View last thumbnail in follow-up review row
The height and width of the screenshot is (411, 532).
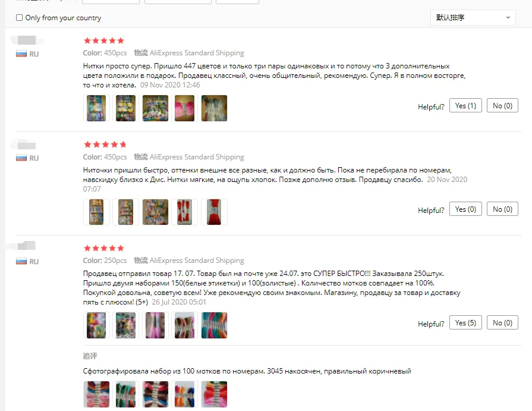[x=214, y=394]
